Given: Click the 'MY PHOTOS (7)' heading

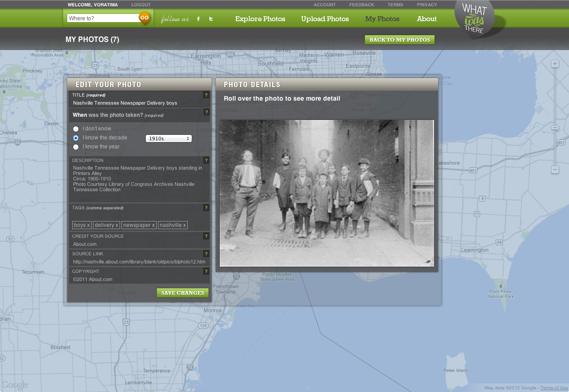Looking at the screenshot, I should click(92, 40).
